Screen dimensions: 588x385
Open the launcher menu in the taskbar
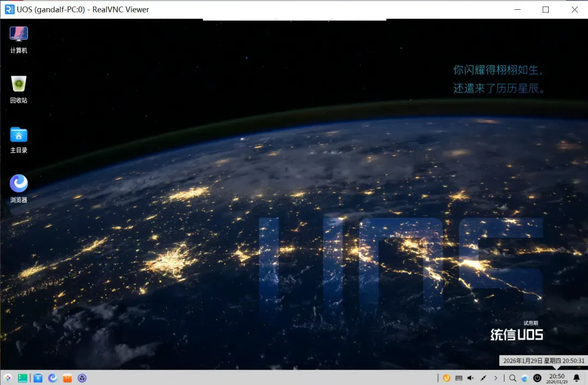(8, 378)
